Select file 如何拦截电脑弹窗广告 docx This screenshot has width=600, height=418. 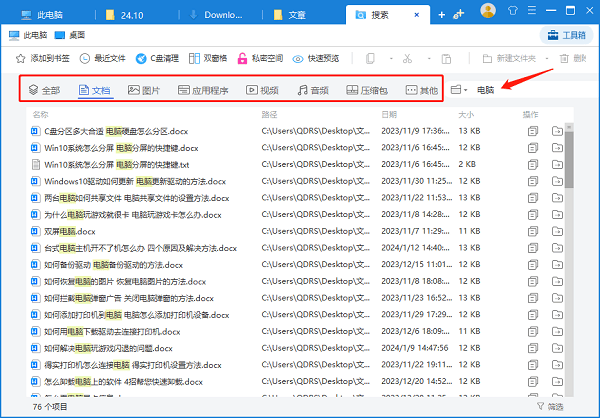click(129, 298)
